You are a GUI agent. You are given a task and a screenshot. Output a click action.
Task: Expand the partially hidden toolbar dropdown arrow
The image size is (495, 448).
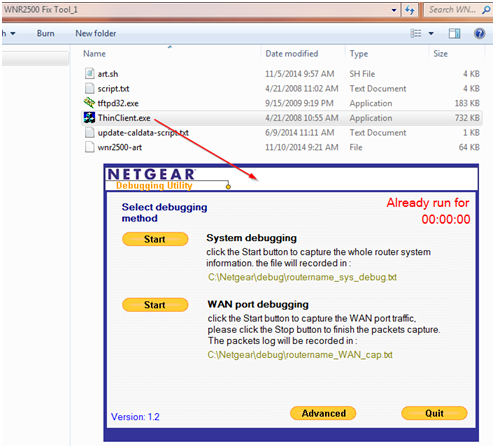point(13,33)
